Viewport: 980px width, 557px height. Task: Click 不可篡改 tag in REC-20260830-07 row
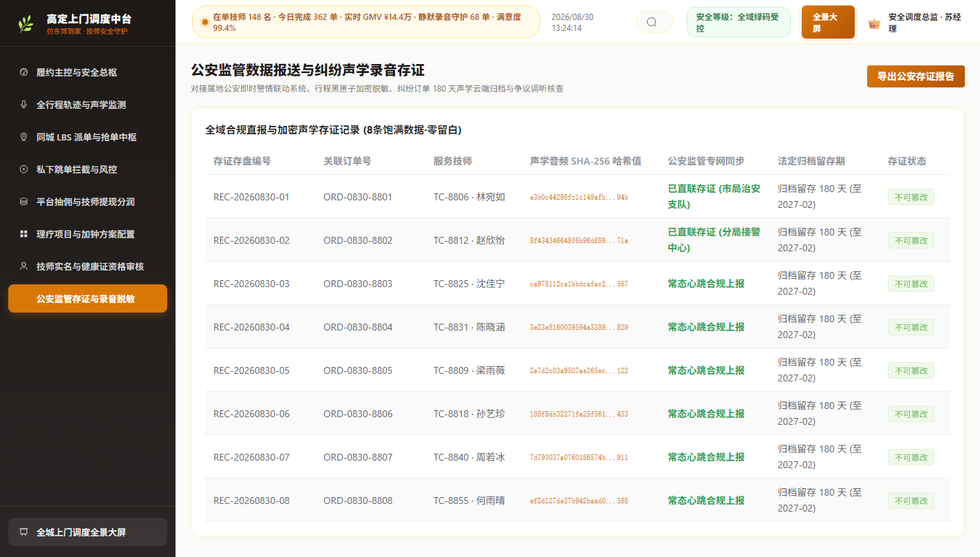(911, 457)
